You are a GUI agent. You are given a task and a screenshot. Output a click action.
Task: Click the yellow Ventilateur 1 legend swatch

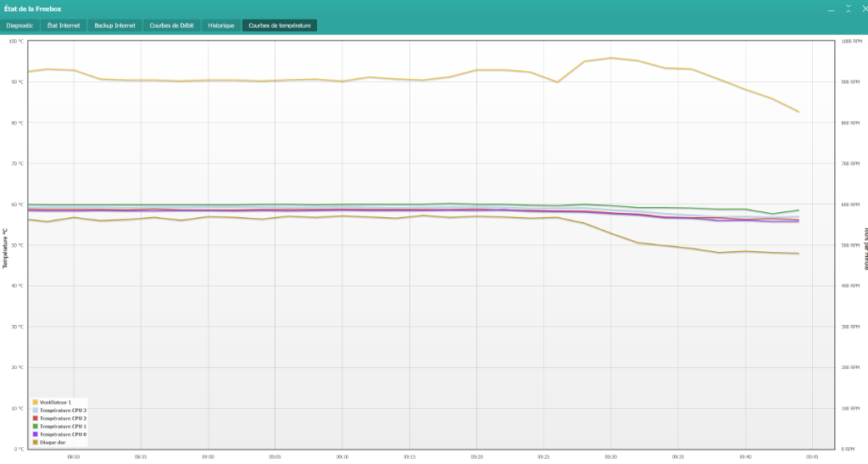(x=36, y=402)
